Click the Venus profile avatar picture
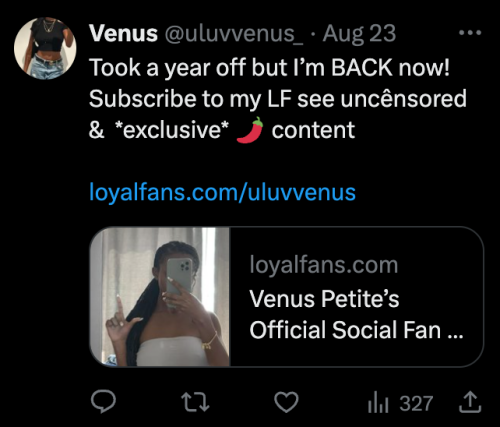This screenshot has width=500, height=427. [45, 48]
